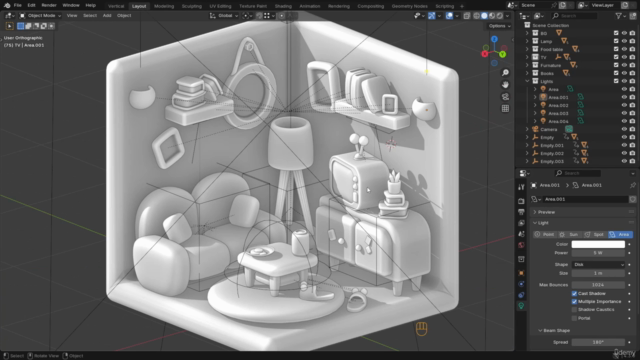Image resolution: width=640 pixels, height=360 pixels.
Task: Switch to the Modeling workspace tab
Action: click(164, 6)
